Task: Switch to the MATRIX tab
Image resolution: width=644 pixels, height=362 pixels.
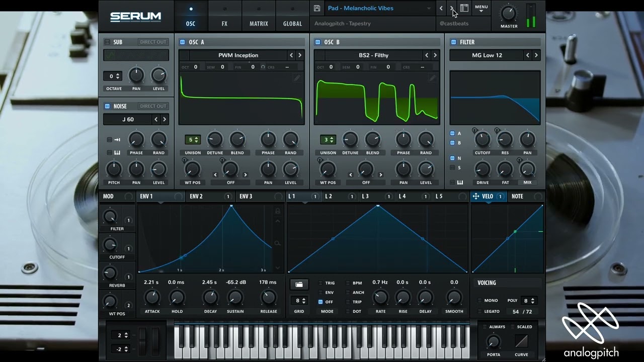Action: tap(259, 16)
